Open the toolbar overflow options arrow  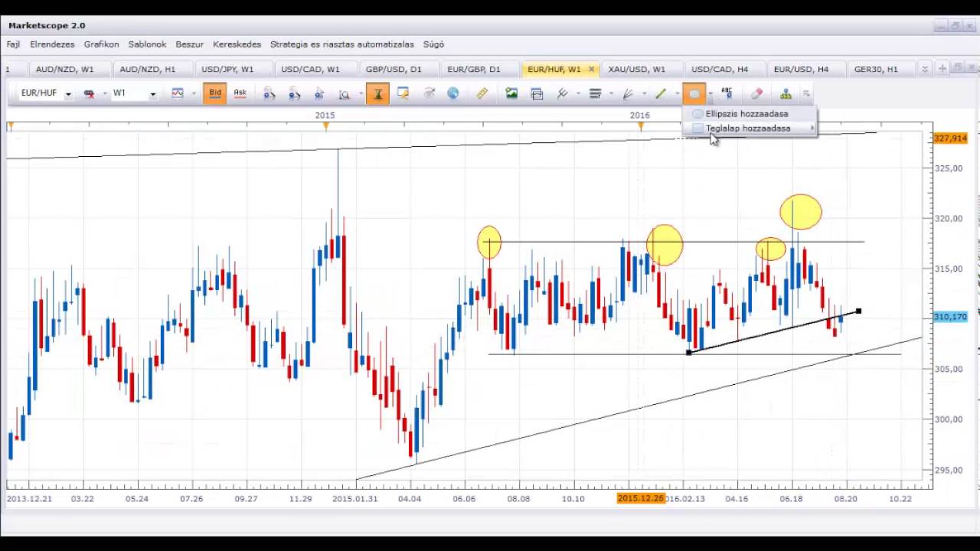coord(806,93)
